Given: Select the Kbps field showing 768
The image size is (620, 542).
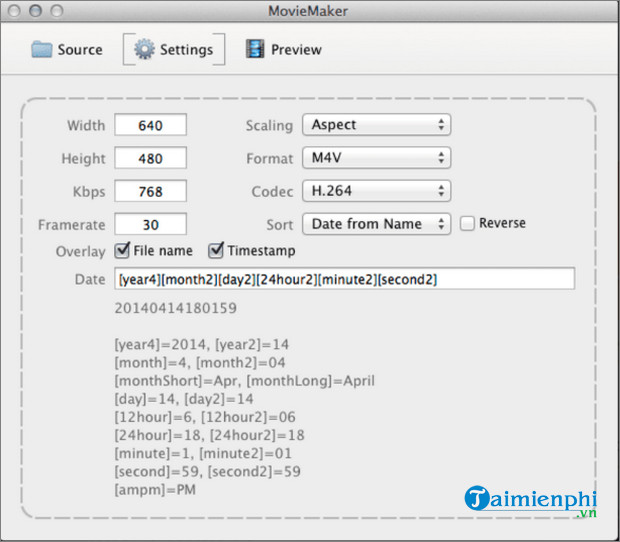Looking at the screenshot, I should (150, 191).
